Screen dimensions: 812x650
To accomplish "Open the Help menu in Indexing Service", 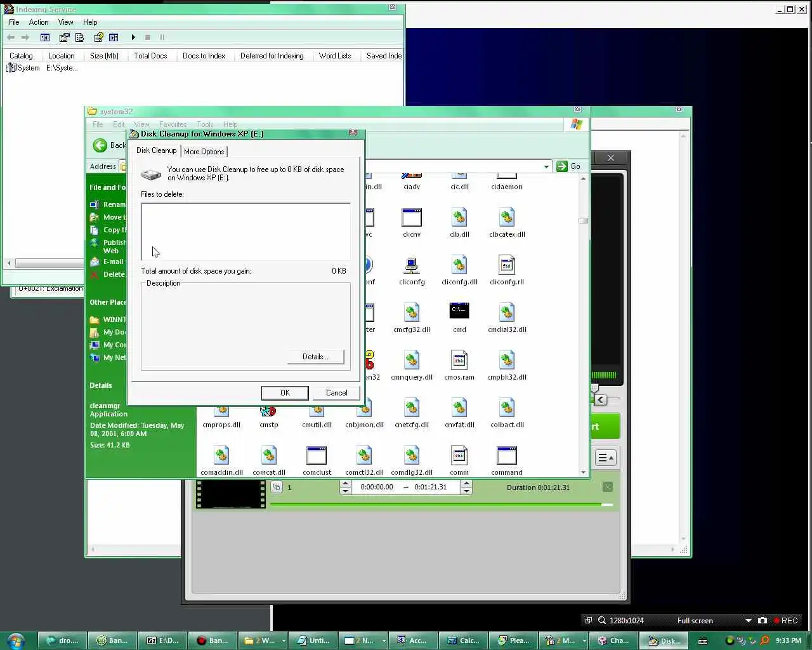I will point(90,22).
